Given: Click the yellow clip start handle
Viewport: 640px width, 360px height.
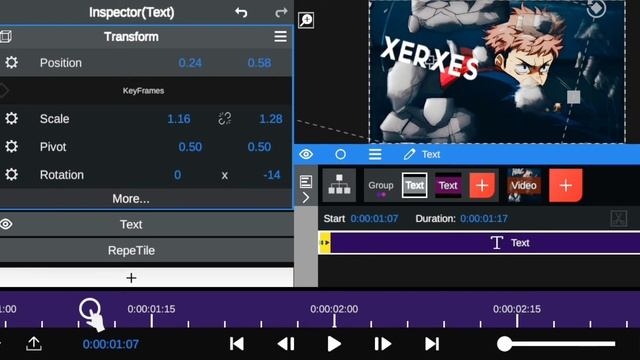Looking at the screenshot, I should [325, 243].
